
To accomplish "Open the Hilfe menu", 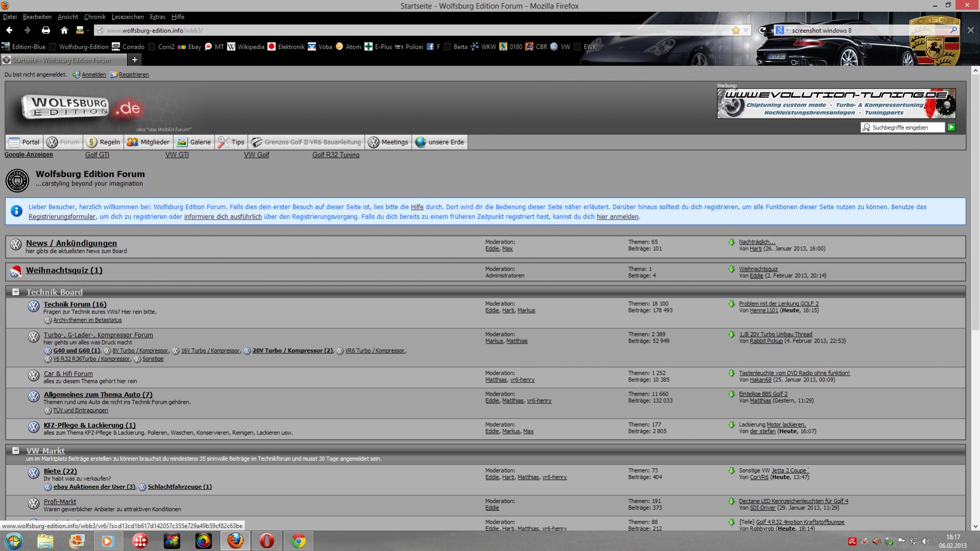I will (x=178, y=17).
